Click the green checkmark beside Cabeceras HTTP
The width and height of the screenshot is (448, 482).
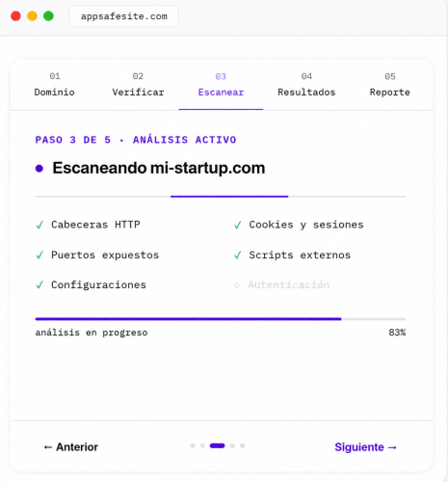(40, 225)
